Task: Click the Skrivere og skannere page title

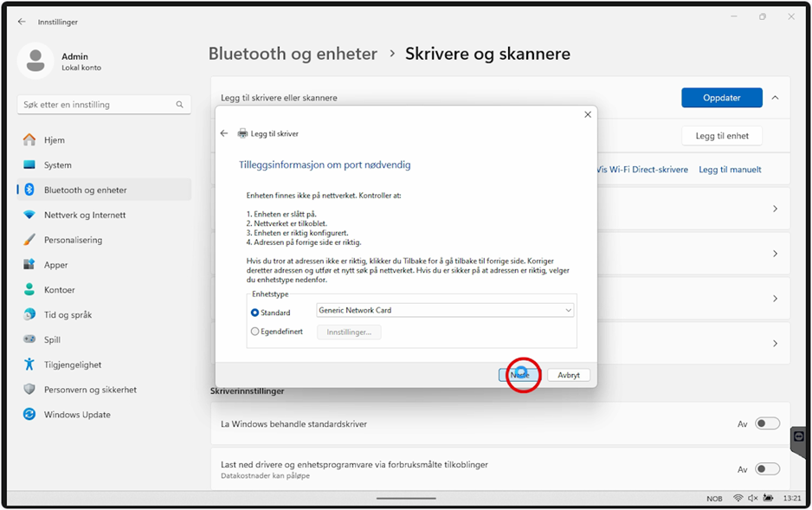Action: 487,54
